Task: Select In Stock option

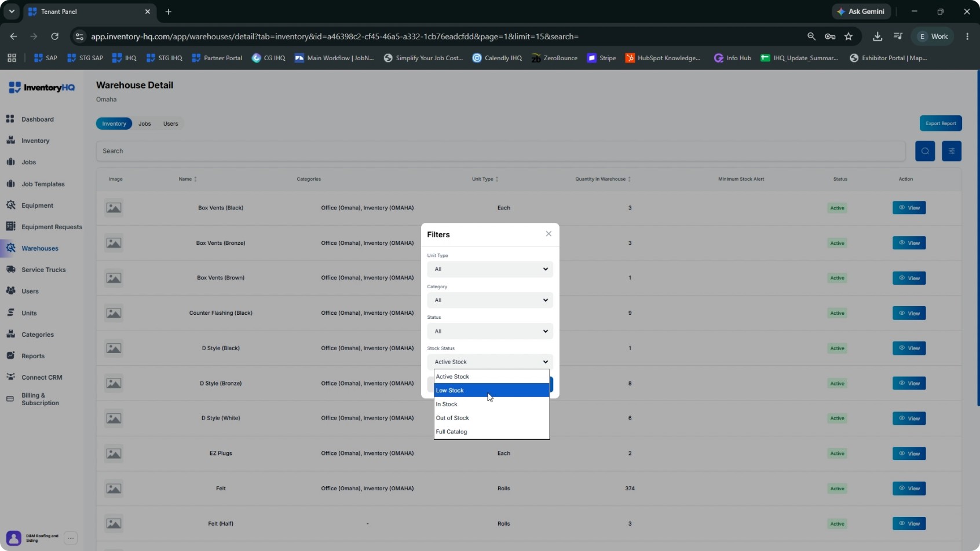Action: pos(492,404)
